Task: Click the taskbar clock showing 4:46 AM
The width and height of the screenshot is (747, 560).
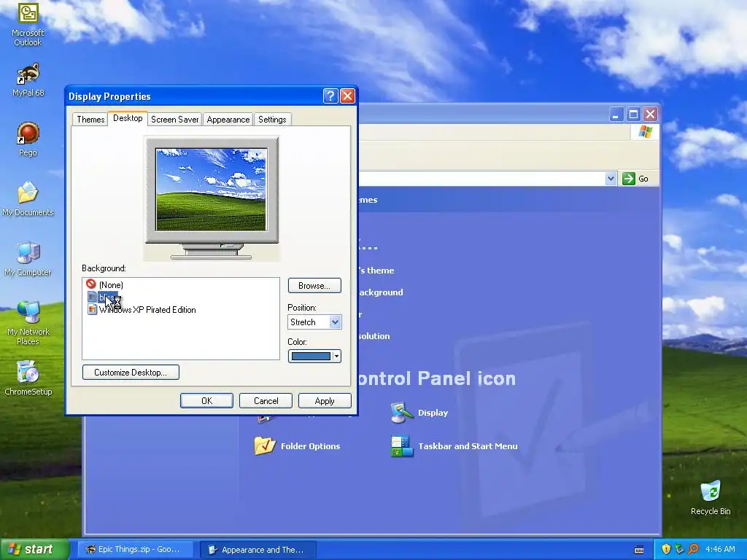Action: coord(720,549)
